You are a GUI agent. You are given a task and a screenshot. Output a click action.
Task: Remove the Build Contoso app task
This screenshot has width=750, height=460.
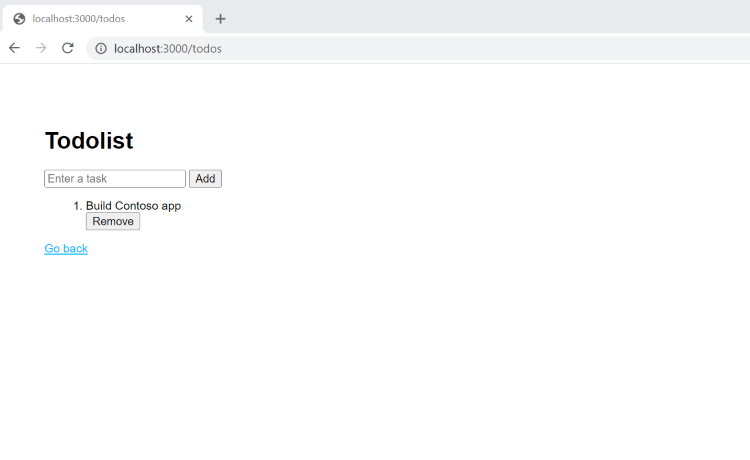(x=113, y=221)
